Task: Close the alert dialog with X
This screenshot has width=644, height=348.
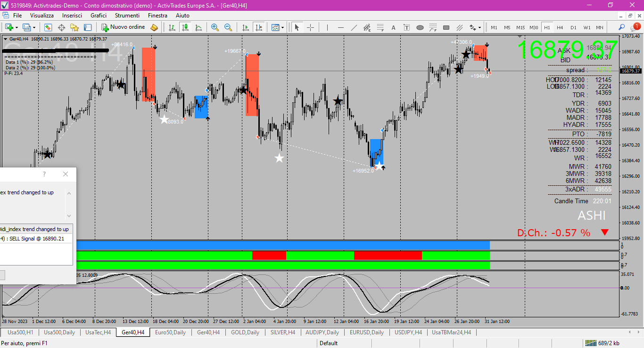Action: 66,174
